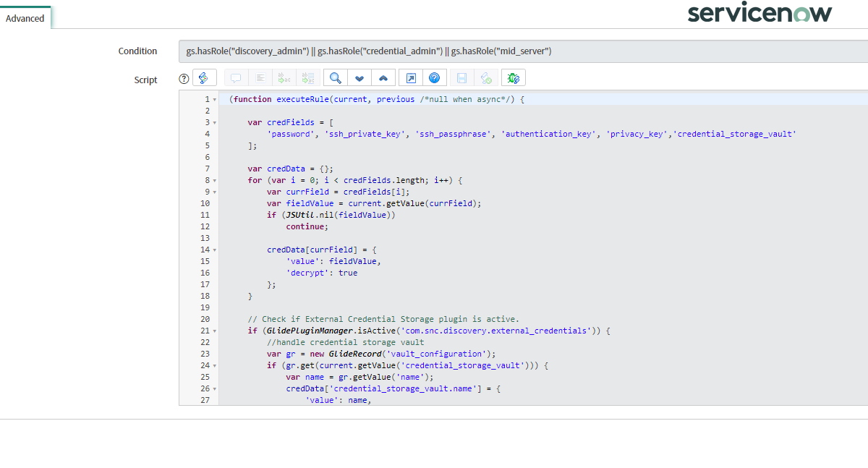The image size is (868, 468).
Task: Open editor help blue question icon
Action: [434, 78]
